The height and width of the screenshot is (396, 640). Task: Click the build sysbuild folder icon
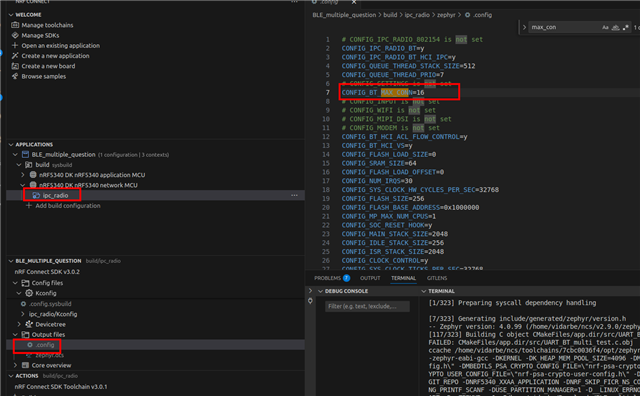(29, 165)
